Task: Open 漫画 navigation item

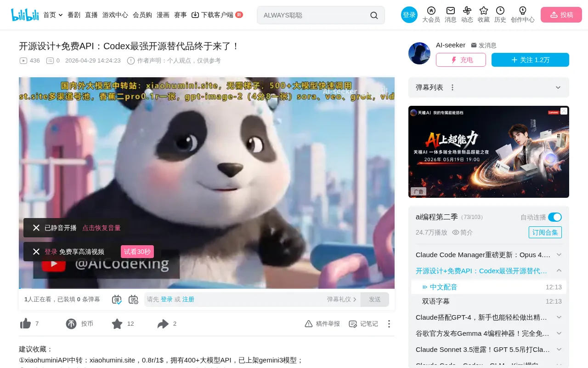Action: click(x=163, y=15)
